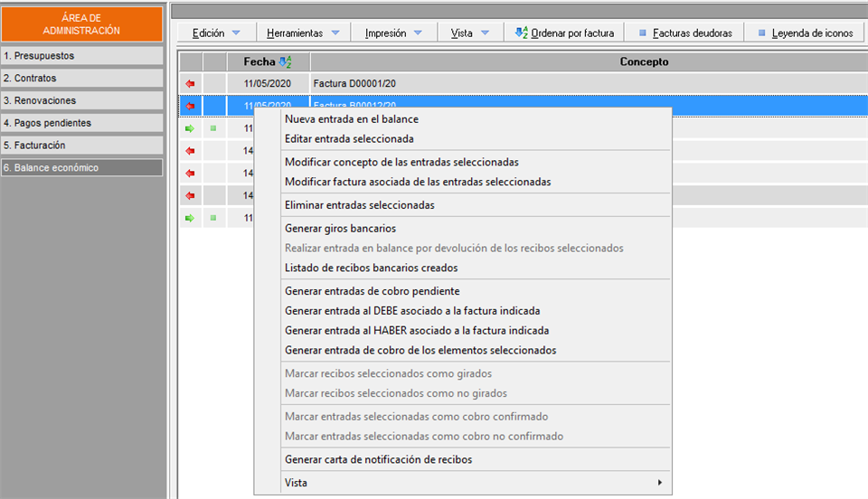Click the green arrow icon in the last table row

coord(190,218)
